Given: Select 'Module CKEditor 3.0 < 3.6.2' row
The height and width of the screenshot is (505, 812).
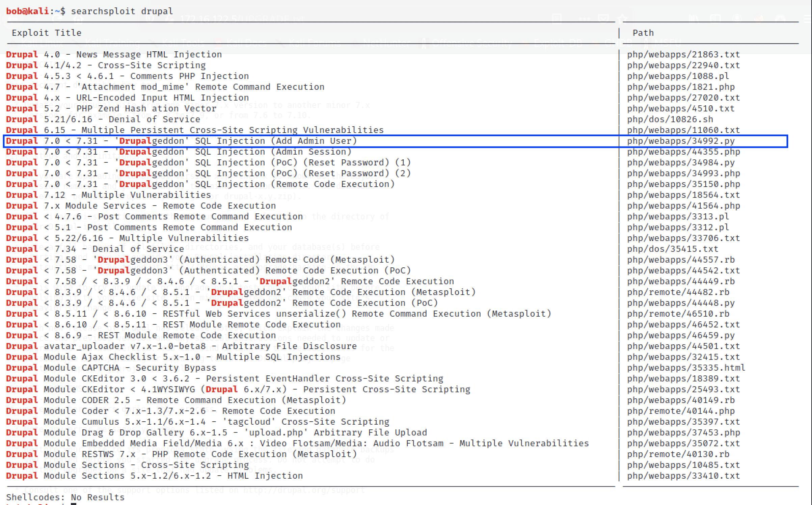Looking at the screenshot, I should pyautogui.click(x=225, y=378).
